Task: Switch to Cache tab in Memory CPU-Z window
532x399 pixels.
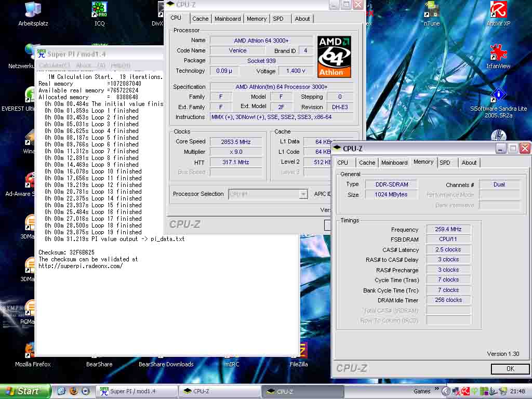Action: tap(367, 163)
